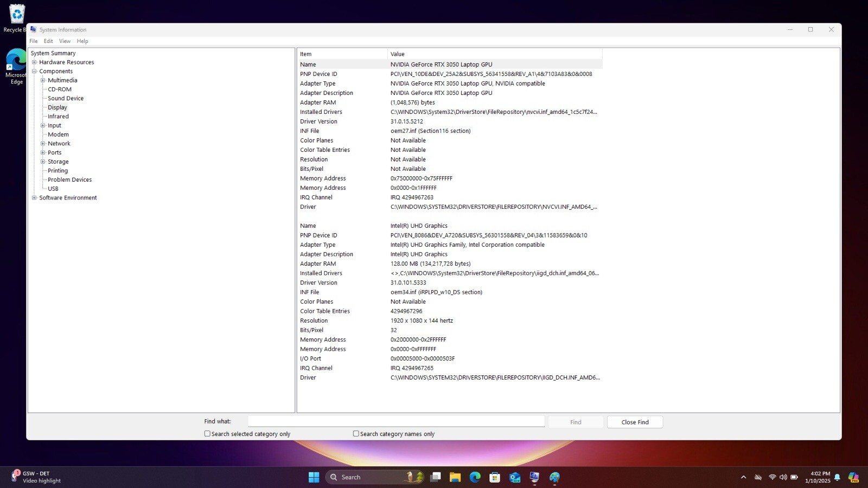Viewport: 868px width, 488px height.
Task: Click the Close Find button
Action: [x=635, y=422]
